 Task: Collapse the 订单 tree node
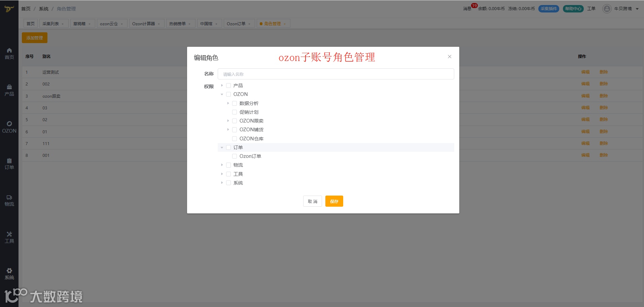click(x=222, y=147)
